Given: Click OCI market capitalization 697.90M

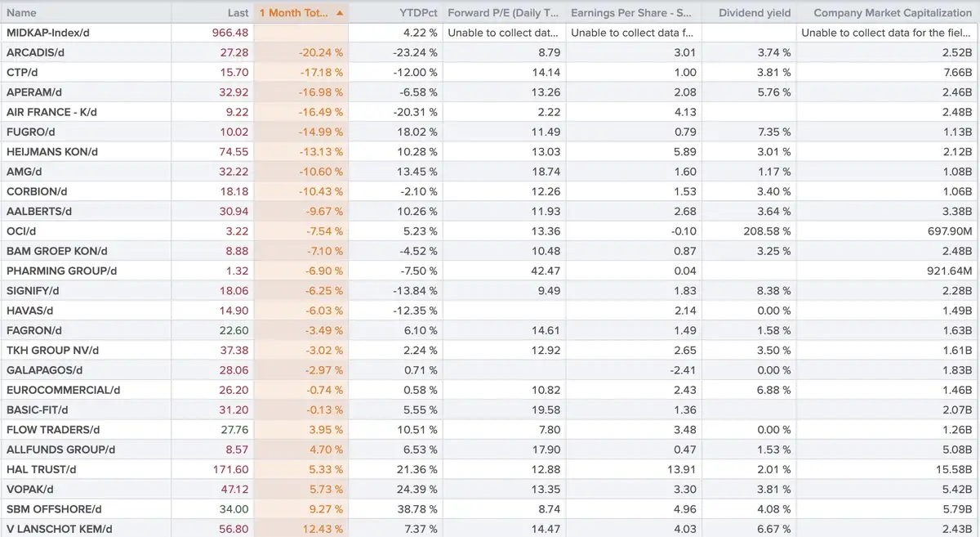Looking at the screenshot, I should 948,230.
